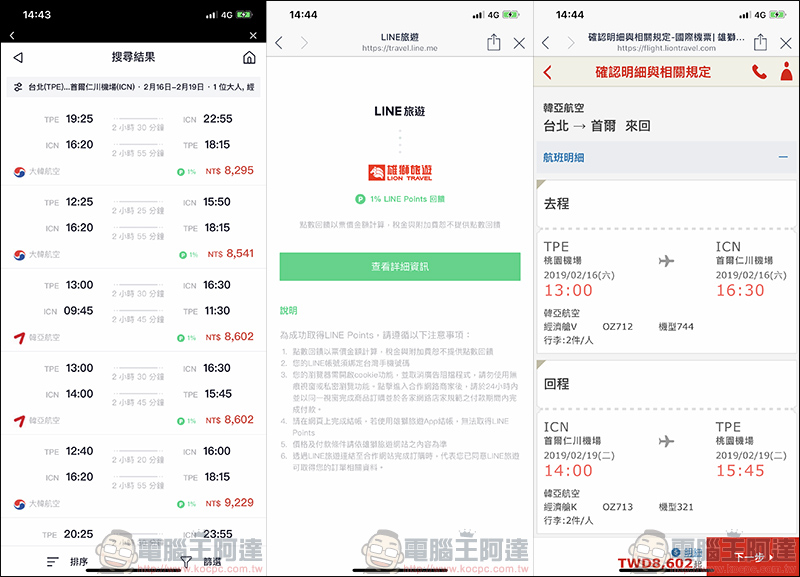The image size is (800, 577).
Task: Share the 確認明細與相關規定 page
Action: 760,42
